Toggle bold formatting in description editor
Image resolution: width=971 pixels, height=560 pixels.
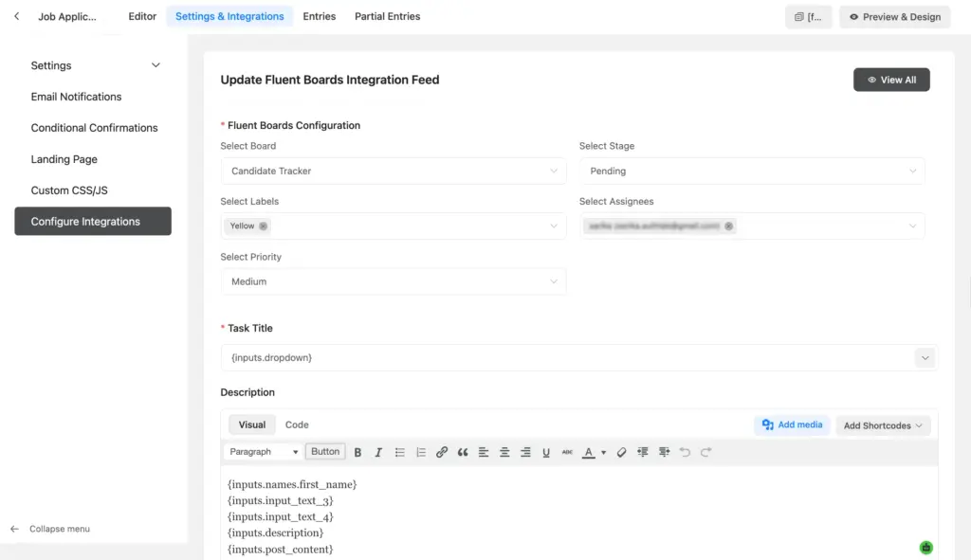357,452
